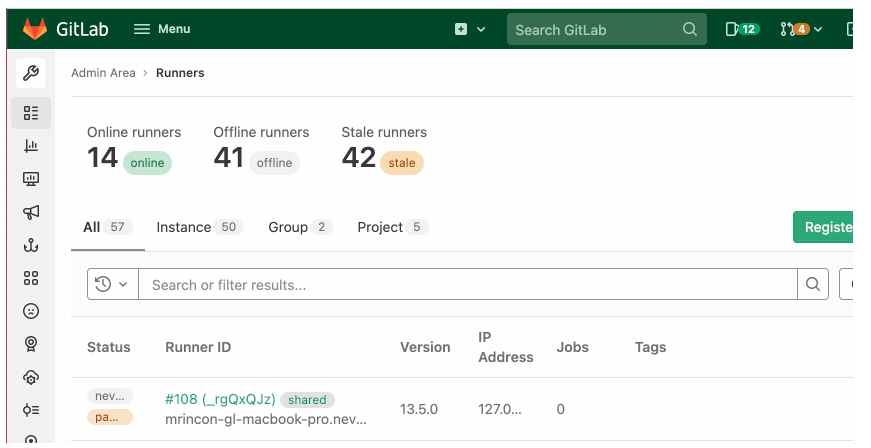This screenshot has height=448, width=871.
Task: Click the Admin Area breadcrumb
Action: tap(103, 73)
